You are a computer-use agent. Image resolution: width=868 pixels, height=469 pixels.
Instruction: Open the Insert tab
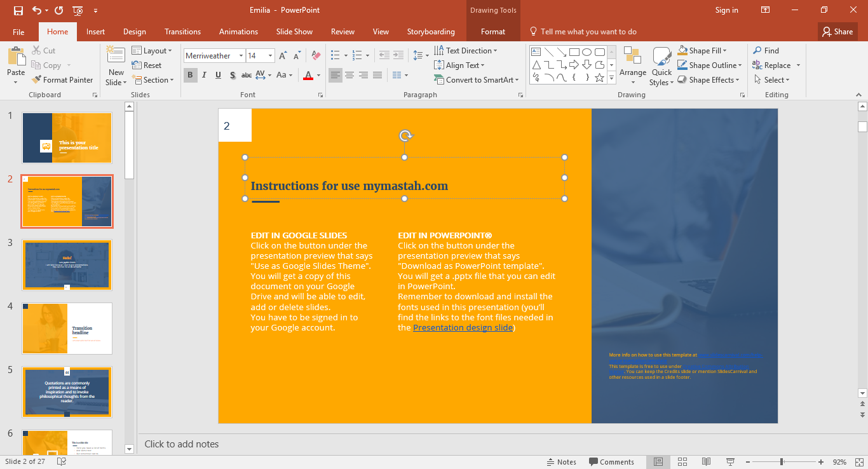click(95, 32)
